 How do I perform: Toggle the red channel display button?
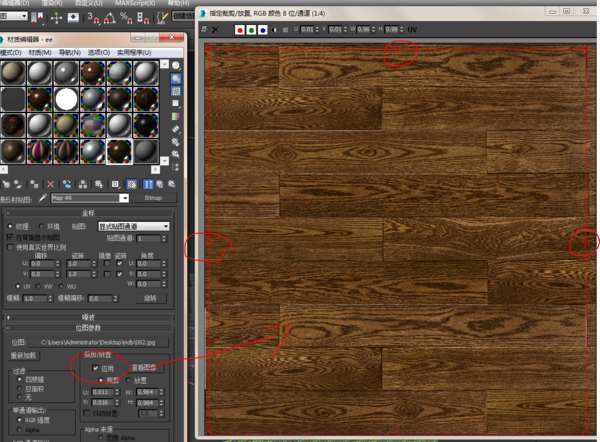pyautogui.click(x=240, y=30)
